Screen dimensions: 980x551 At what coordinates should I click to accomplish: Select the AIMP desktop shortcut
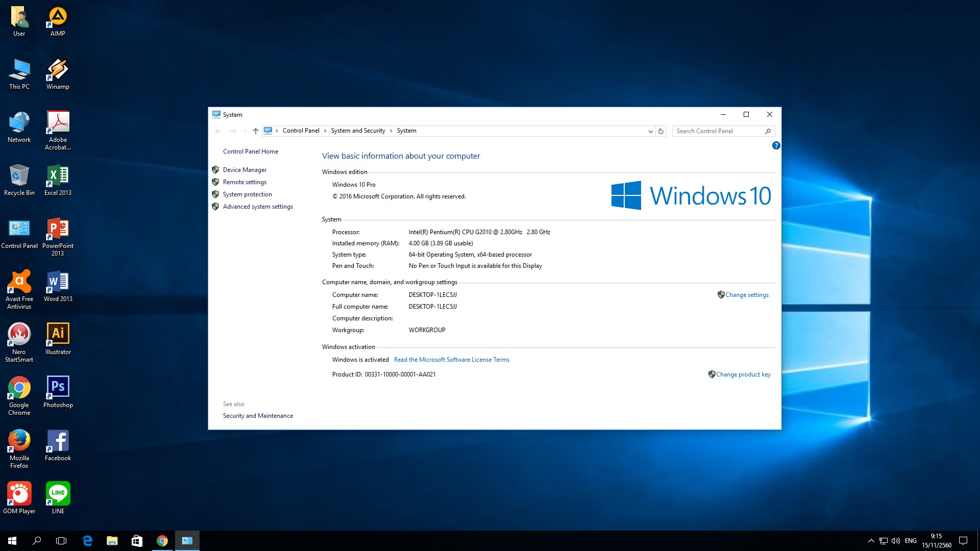(58, 21)
